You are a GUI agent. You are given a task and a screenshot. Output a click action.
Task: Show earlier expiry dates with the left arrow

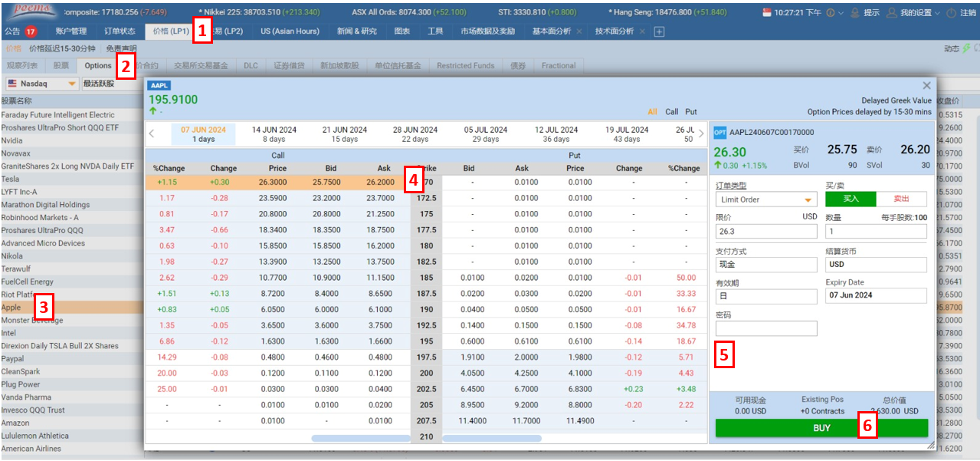point(151,133)
